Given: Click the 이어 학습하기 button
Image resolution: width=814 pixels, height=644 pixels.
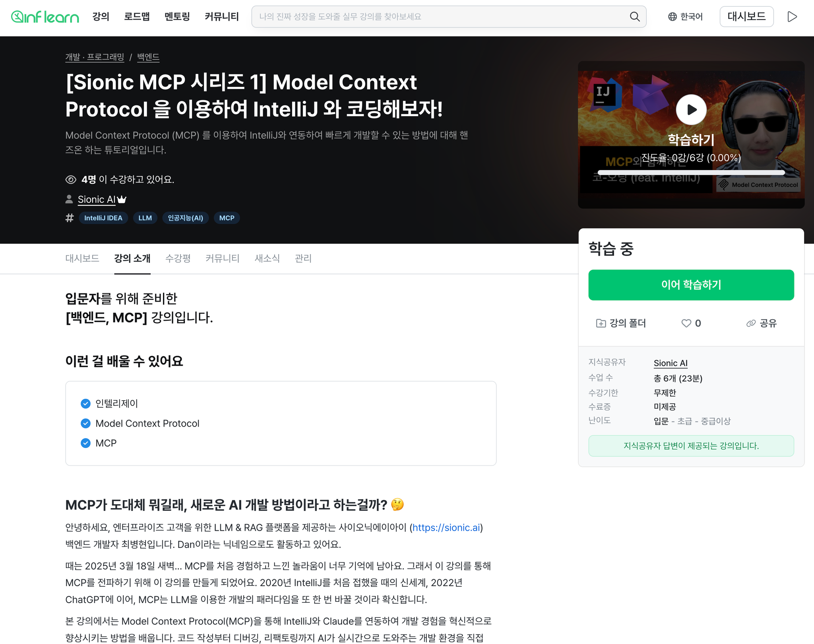Looking at the screenshot, I should (x=691, y=285).
